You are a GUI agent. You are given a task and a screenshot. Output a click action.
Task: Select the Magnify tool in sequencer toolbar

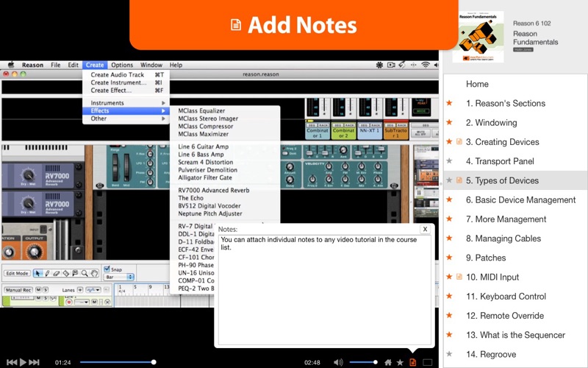click(x=85, y=273)
